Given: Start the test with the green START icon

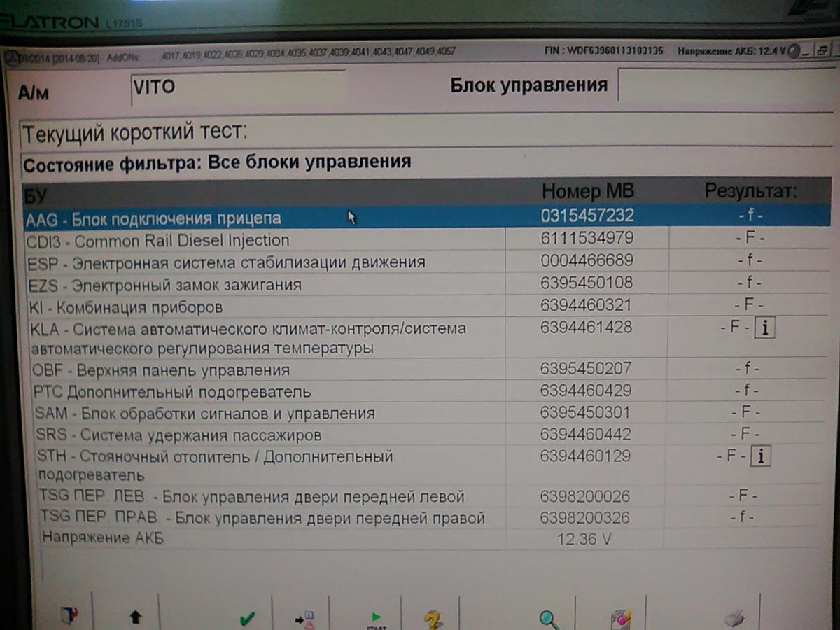Looking at the screenshot, I should point(377,619).
